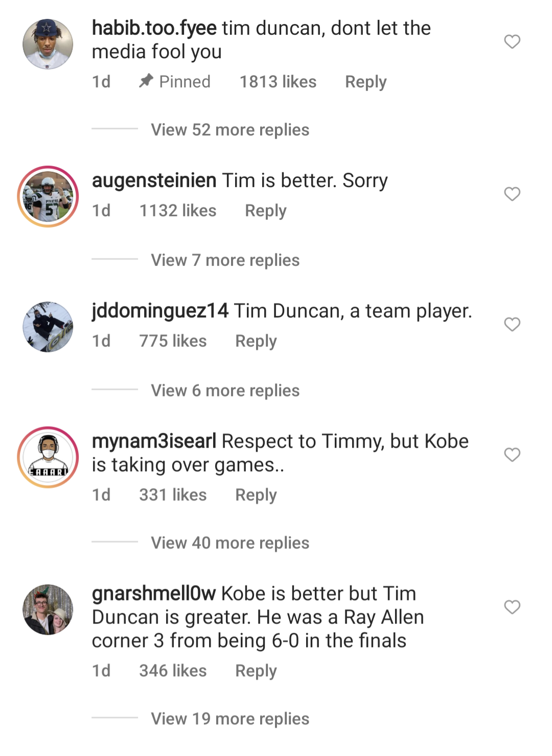The width and height of the screenshot is (552, 756).
Task: Open mynam3isearl's profile picture
Action: tap(48, 455)
